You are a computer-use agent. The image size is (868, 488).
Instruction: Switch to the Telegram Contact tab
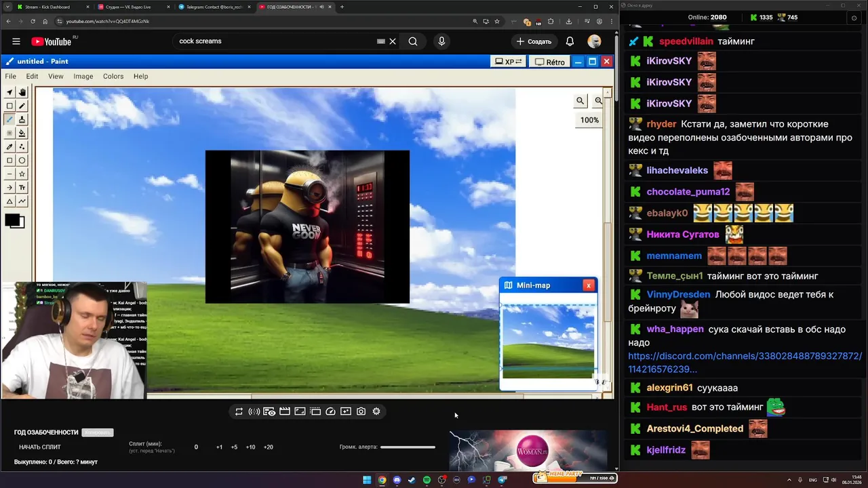[214, 7]
